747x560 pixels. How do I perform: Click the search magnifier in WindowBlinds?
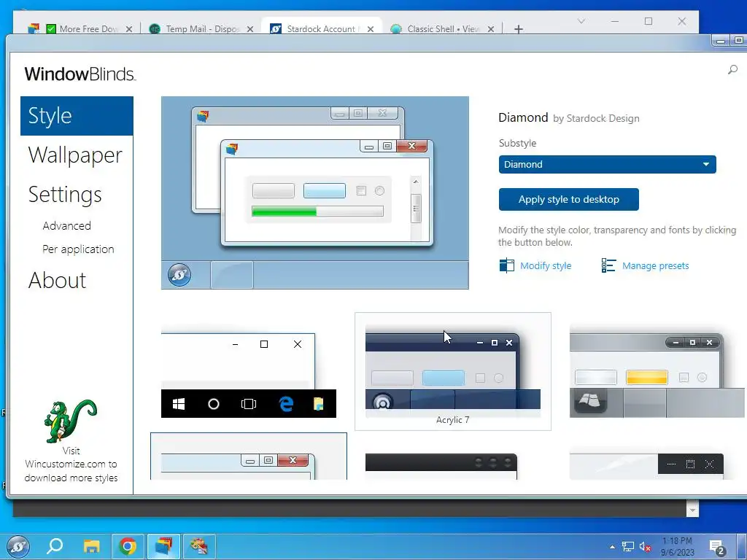(732, 70)
